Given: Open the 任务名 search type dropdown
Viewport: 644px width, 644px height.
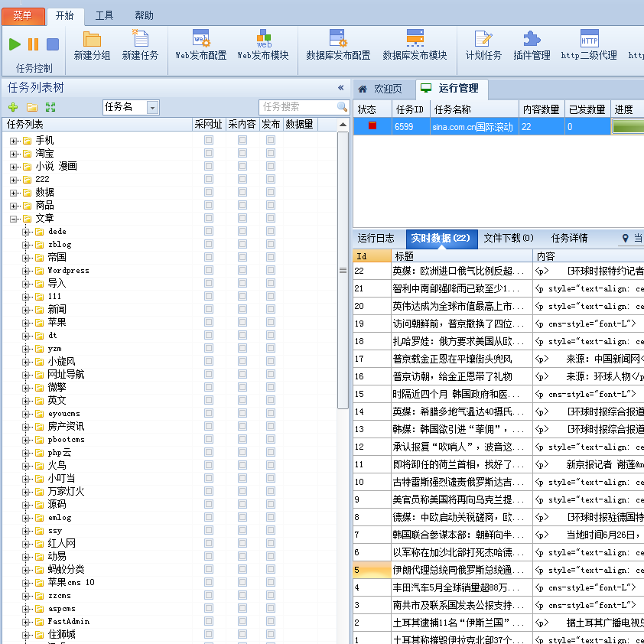Looking at the screenshot, I should (152, 108).
